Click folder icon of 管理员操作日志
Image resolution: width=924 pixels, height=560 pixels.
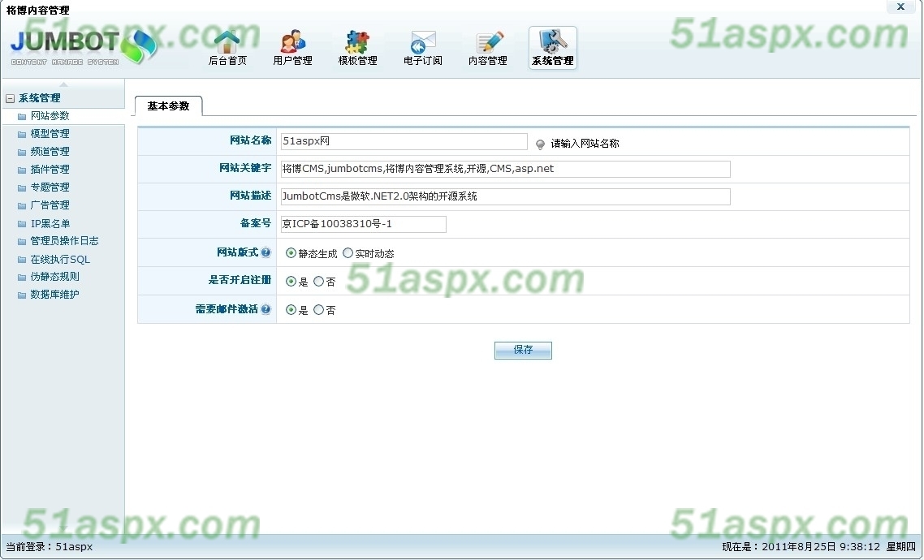(x=22, y=241)
